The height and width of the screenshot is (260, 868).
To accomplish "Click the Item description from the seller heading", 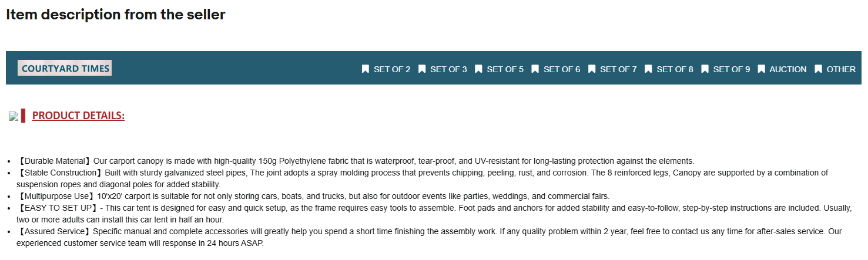I will [116, 15].
